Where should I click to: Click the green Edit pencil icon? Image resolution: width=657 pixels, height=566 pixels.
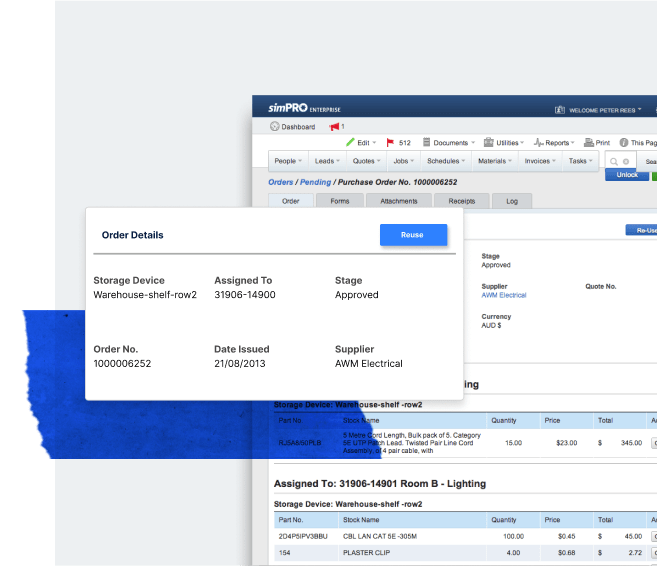click(x=350, y=142)
